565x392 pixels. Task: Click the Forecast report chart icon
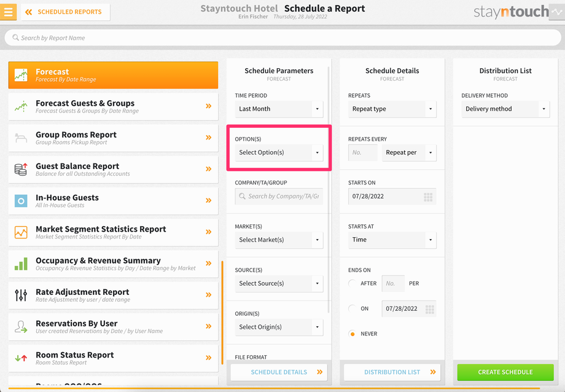coord(21,75)
